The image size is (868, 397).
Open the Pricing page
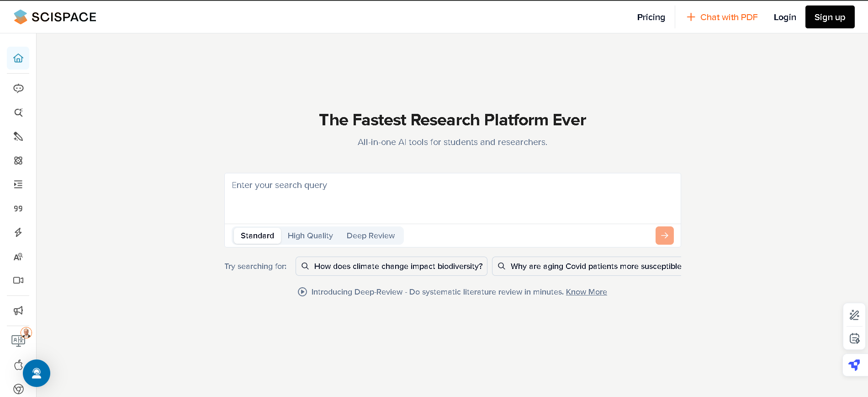(651, 17)
